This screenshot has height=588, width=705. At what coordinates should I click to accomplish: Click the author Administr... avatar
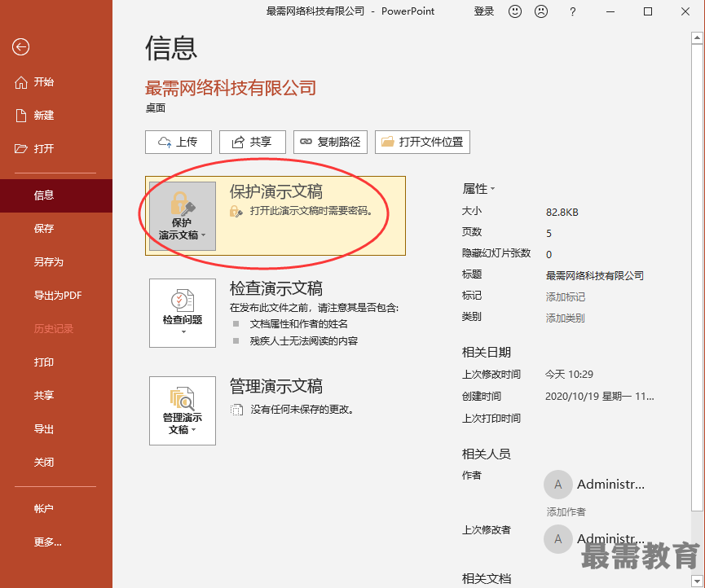(x=558, y=485)
